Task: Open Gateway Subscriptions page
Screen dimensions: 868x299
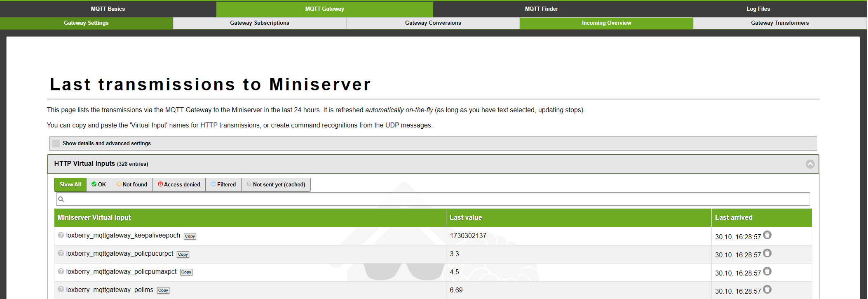Action: pyautogui.click(x=260, y=23)
